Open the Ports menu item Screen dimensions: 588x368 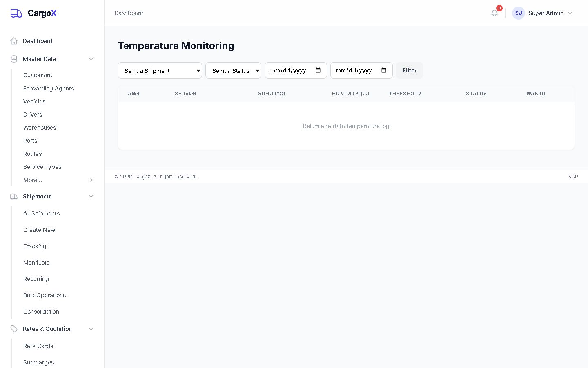point(30,141)
